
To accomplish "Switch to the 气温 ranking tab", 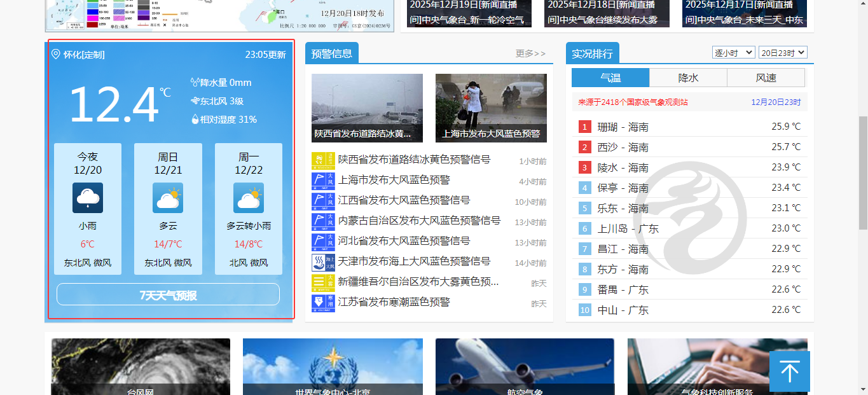I will pos(610,78).
